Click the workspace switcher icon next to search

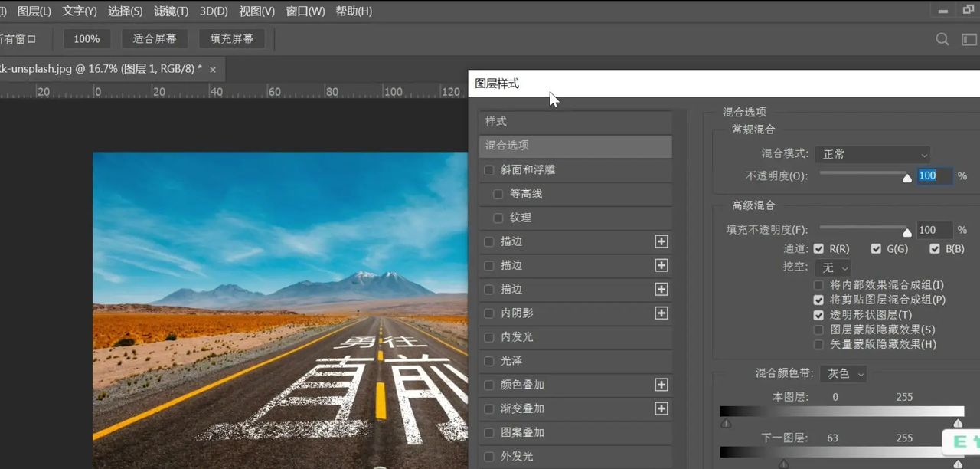pyautogui.click(x=969, y=39)
